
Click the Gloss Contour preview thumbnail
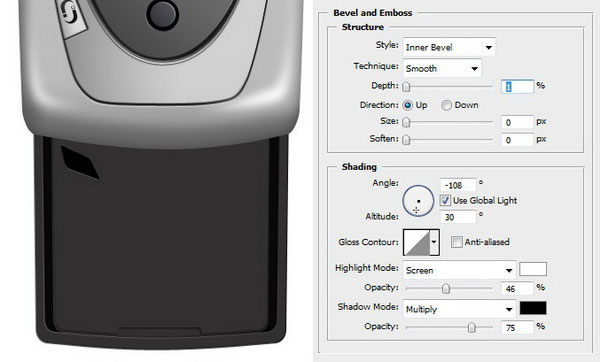(x=416, y=242)
